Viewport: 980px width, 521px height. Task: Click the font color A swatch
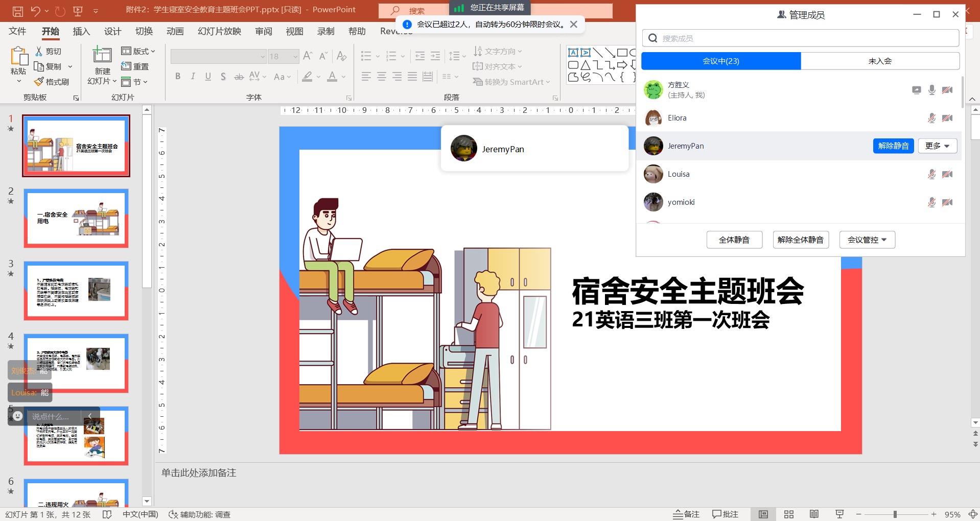tap(332, 77)
